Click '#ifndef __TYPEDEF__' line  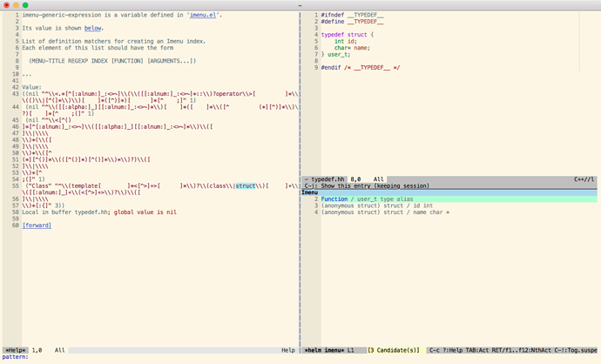(352, 16)
